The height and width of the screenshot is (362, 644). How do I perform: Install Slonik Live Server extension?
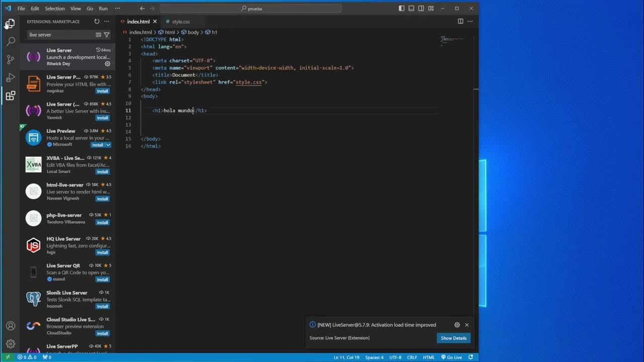[x=103, y=306]
